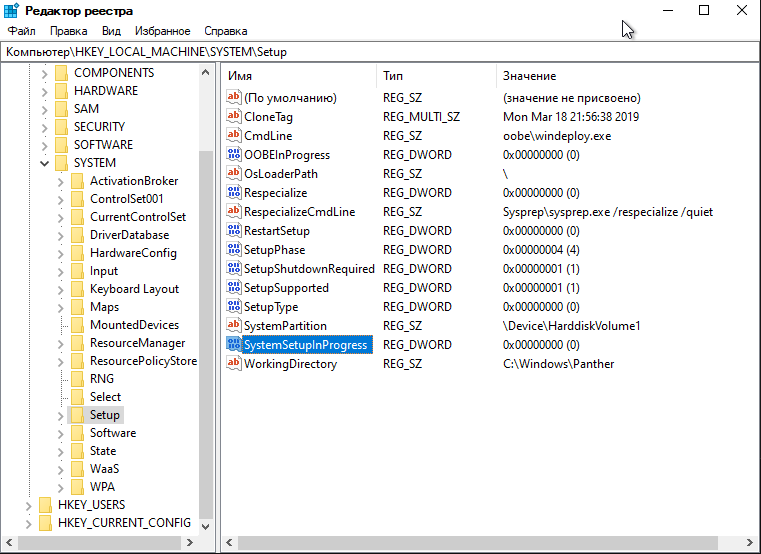Select the MountedDevices key in the tree

(x=134, y=325)
